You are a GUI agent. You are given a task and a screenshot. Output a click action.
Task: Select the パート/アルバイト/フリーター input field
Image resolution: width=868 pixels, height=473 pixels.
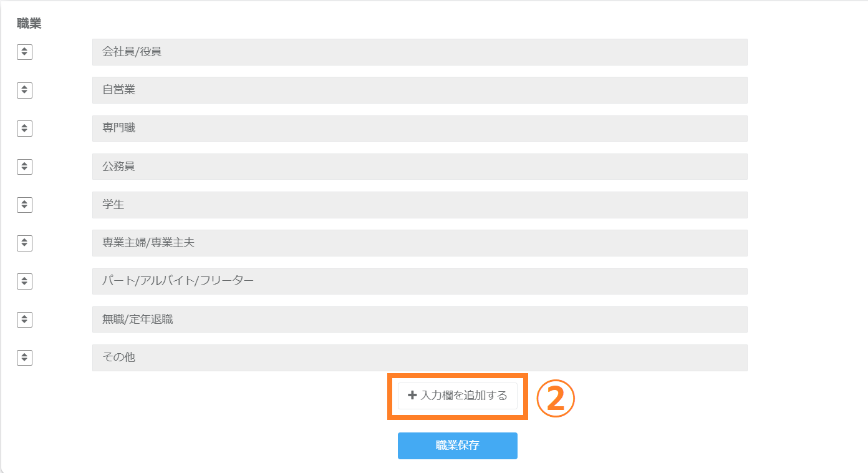click(x=420, y=281)
